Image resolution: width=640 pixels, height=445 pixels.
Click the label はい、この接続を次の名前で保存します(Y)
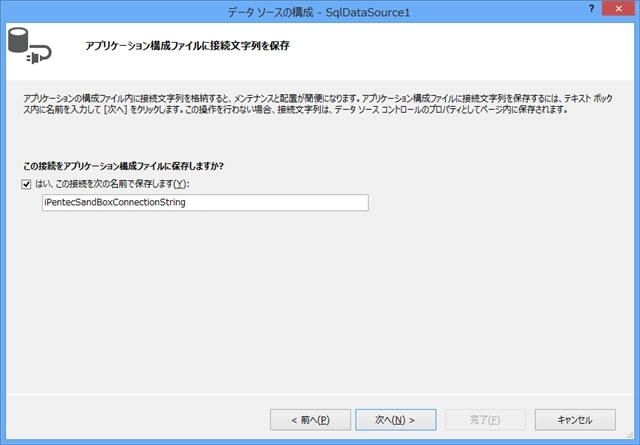pyautogui.click(x=112, y=184)
